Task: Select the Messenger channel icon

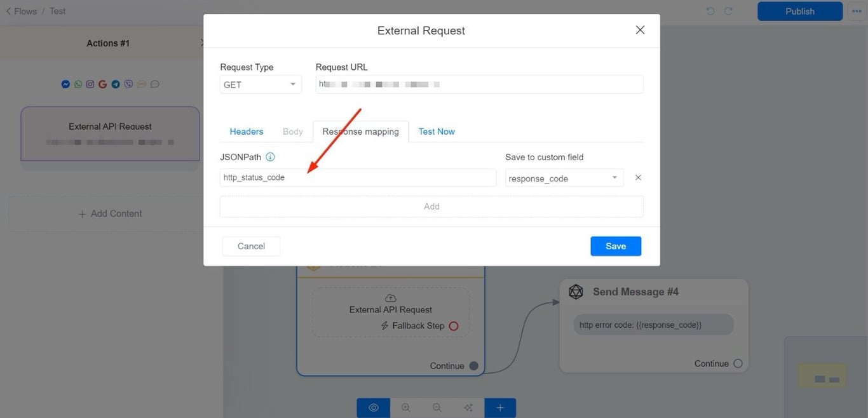Action: point(65,84)
